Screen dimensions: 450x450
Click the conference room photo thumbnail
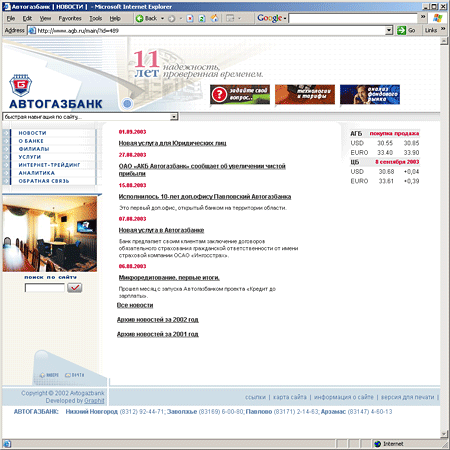click(x=50, y=234)
